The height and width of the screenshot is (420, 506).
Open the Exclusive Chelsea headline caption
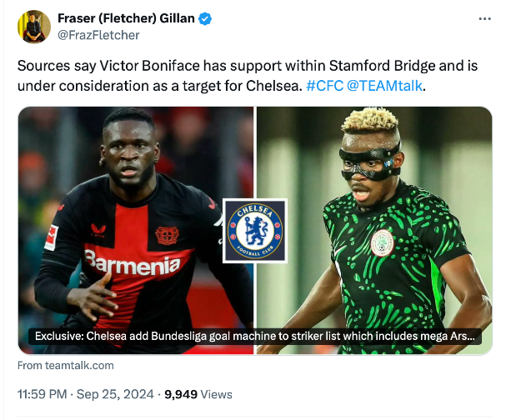click(255, 337)
